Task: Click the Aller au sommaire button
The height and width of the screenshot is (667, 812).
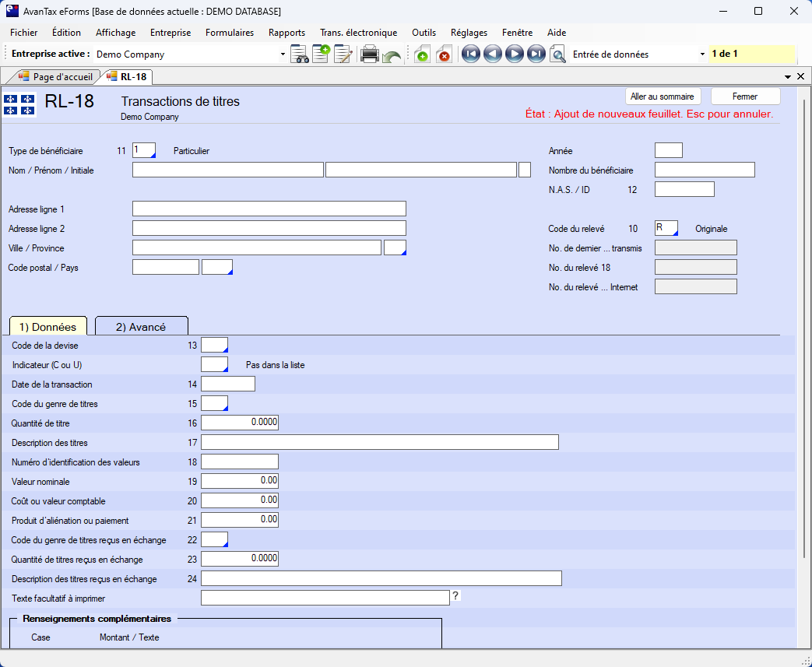Action: pos(663,97)
